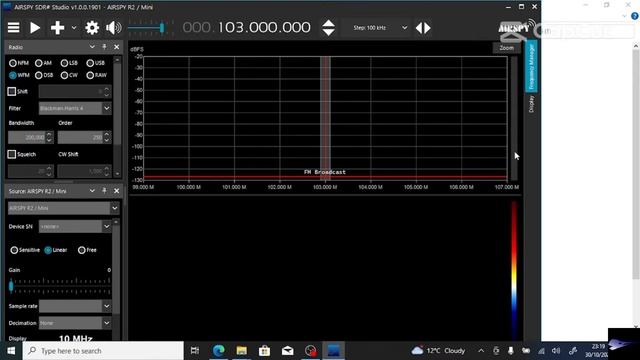Click the Bandwidth spinner arrows
This screenshot has height=360, width=640.
pyautogui.click(x=49, y=138)
